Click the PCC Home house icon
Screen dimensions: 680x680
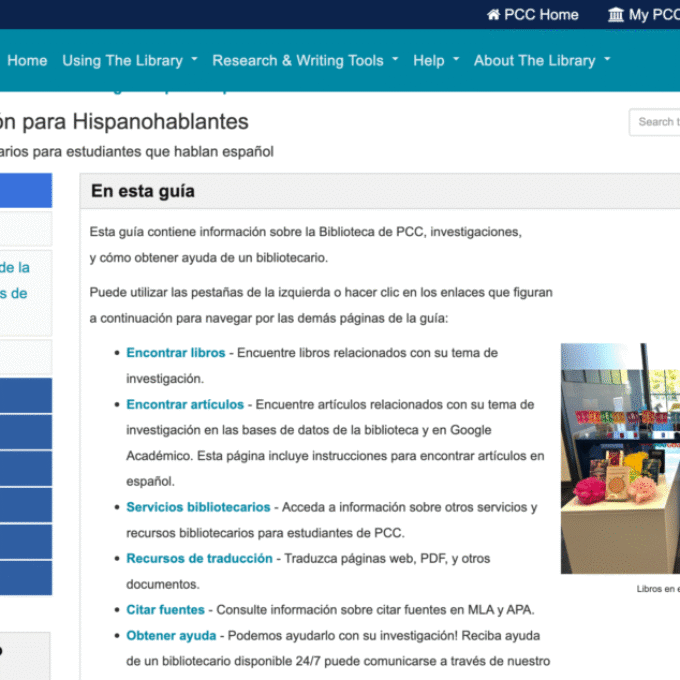(493, 15)
